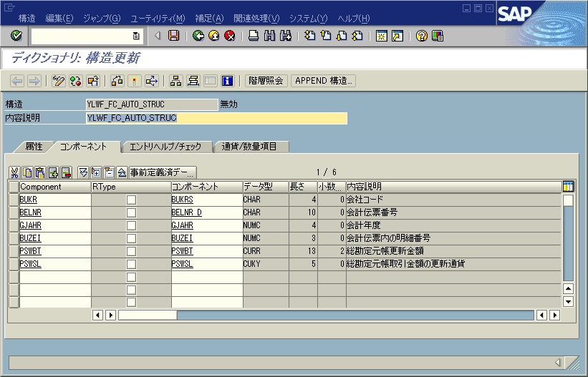The height and width of the screenshot is (377, 588).
Task: Click the Delete row icon
Action: [x=66, y=172]
